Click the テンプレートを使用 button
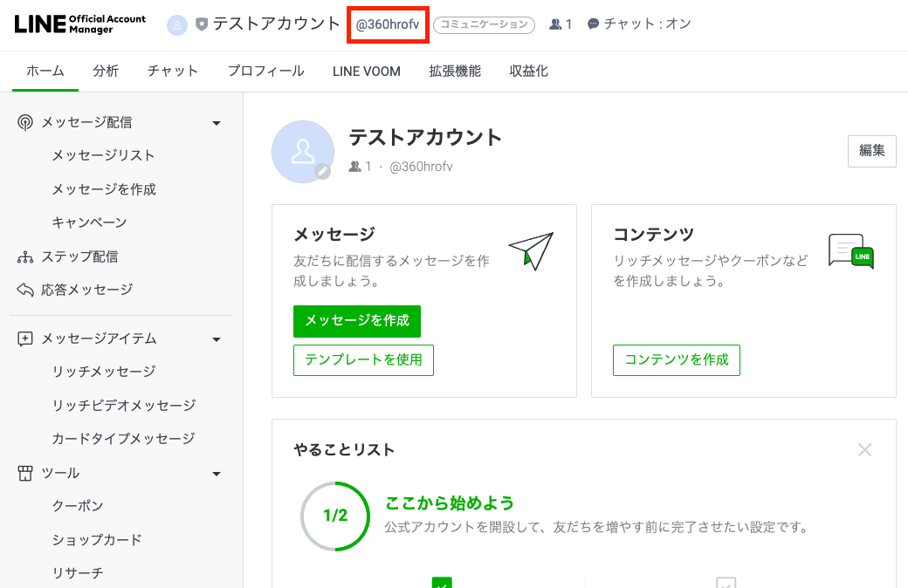Image resolution: width=908 pixels, height=588 pixels. click(364, 360)
